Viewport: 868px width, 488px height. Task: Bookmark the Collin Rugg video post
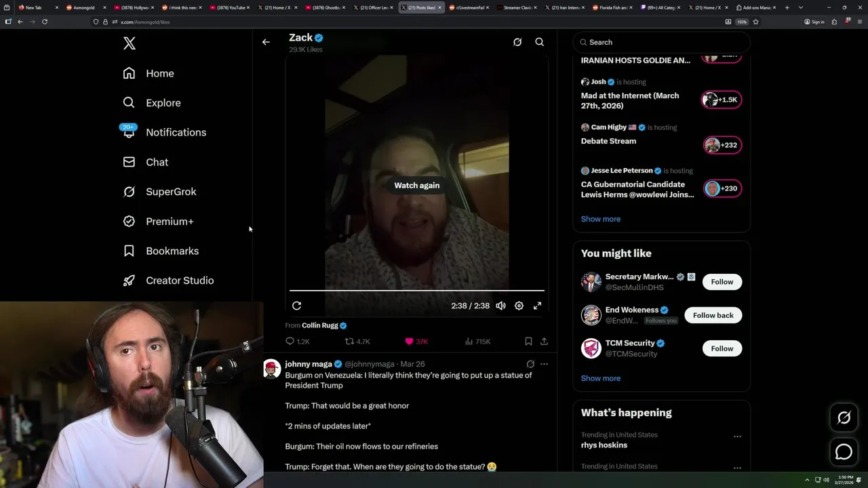(528, 342)
